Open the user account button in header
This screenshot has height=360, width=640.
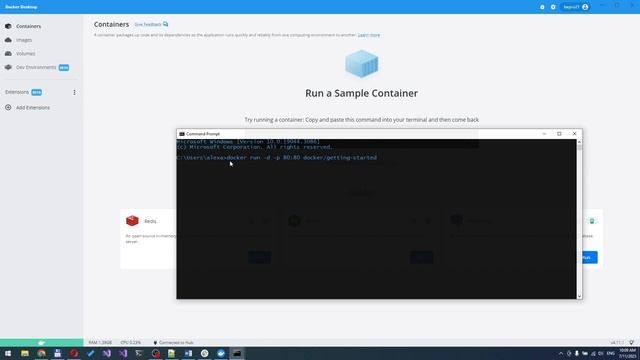[576, 7]
